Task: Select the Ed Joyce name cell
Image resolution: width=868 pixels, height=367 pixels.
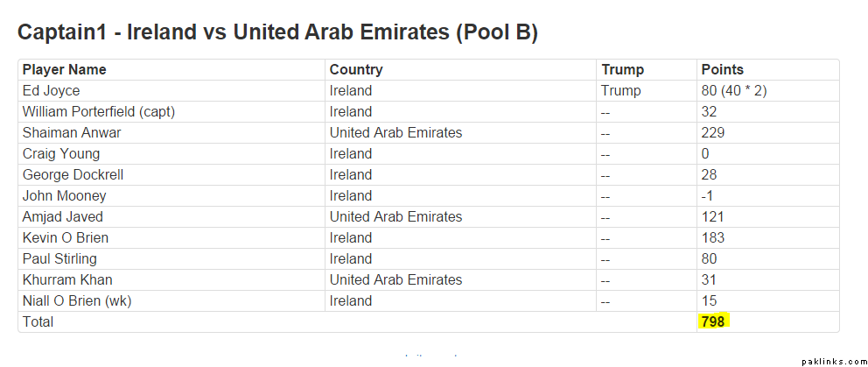Action: tap(51, 91)
